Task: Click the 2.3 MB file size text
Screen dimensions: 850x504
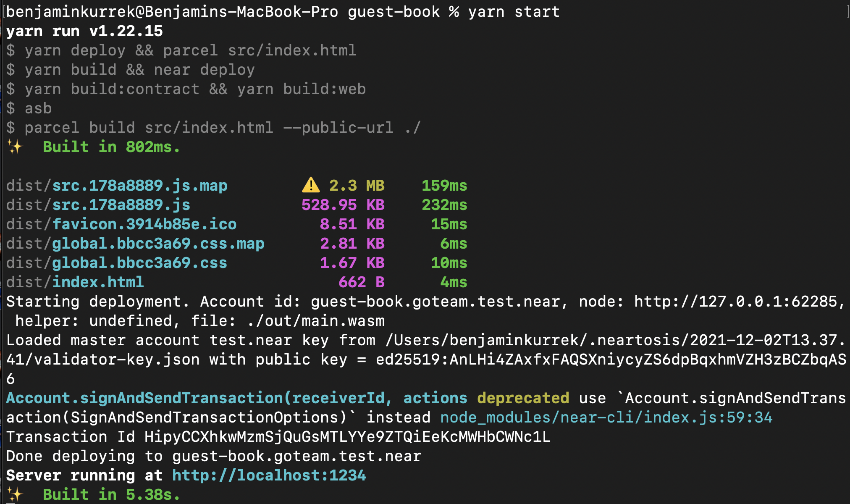Action: click(x=357, y=185)
